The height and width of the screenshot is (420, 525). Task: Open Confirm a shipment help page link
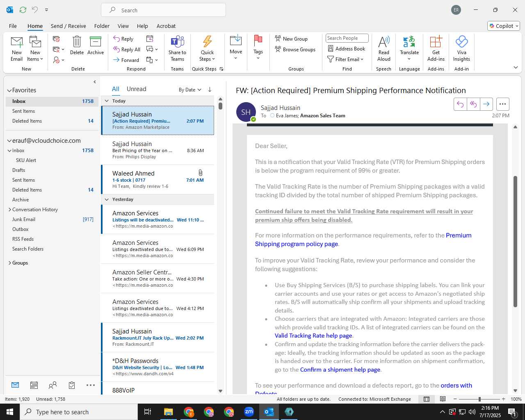[x=340, y=370]
